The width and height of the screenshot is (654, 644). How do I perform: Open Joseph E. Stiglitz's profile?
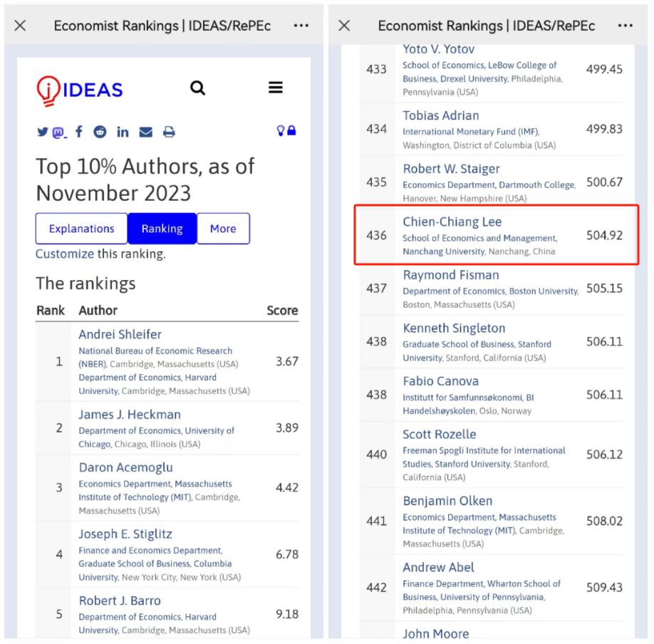[125, 534]
